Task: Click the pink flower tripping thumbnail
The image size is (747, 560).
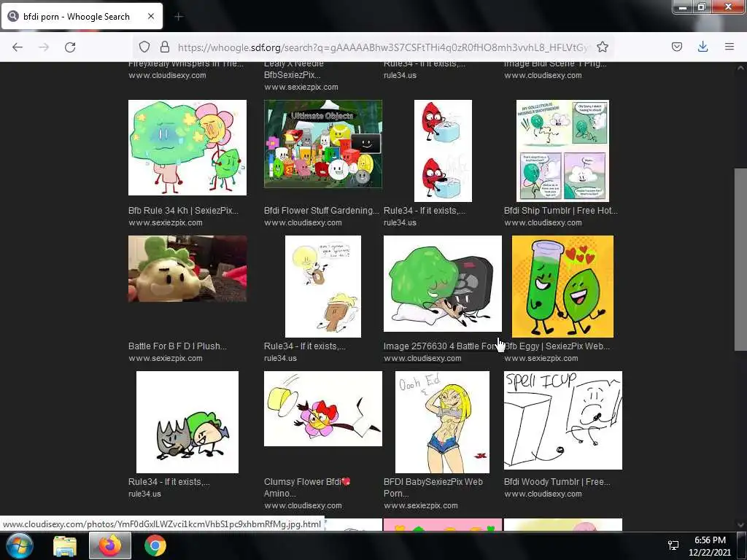Action: pyautogui.click(x=323, y=408)
